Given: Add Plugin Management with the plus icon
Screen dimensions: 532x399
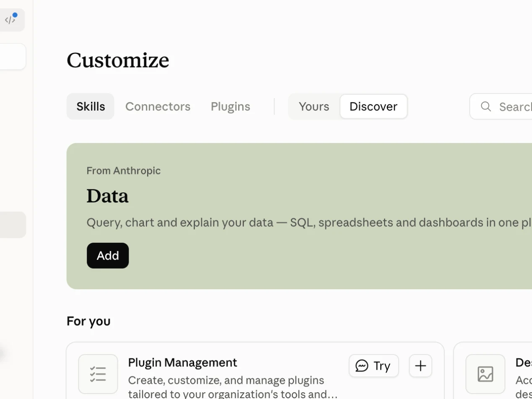Looking at the screenshot, I should pyautogui.click(x=420, y=366).
